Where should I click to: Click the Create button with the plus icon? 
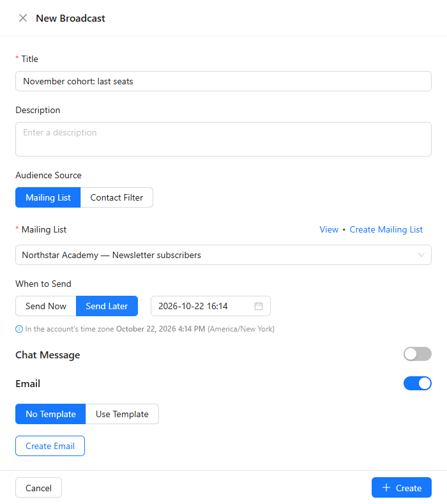tap(402, 487)
